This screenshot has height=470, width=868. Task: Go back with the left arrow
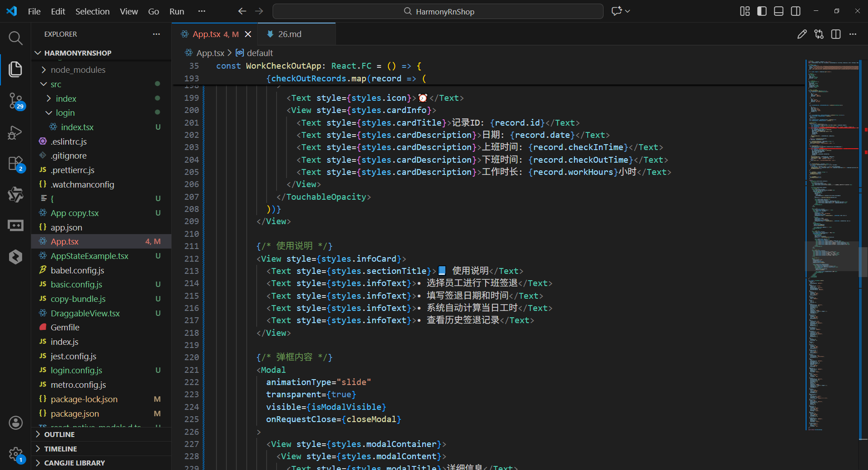[x=242, y=11]
